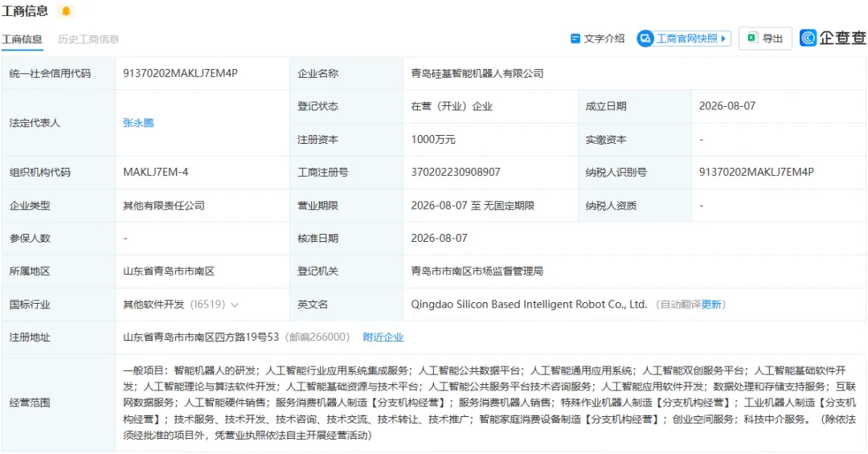Screen dimensions: 868x454
Task: Click the orange notification bell icon
Action: pos(66,10)
